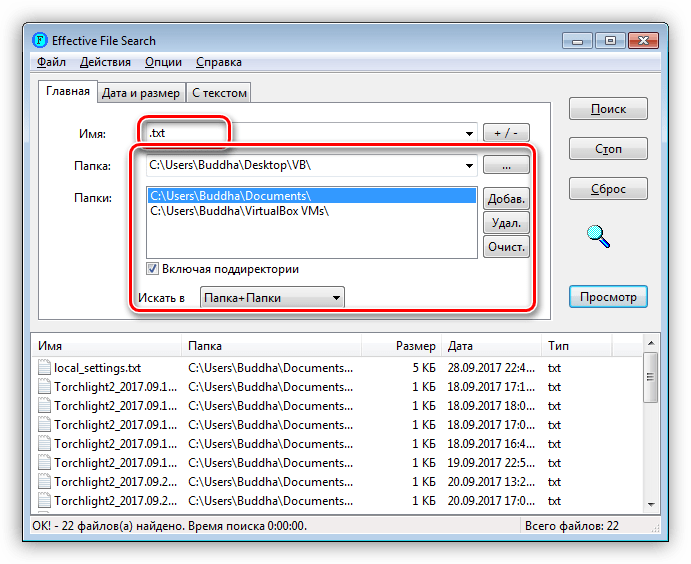Expand the Папка path dropdown arrow
This screenshot has width=691, height=564.
tap(469, 166)
